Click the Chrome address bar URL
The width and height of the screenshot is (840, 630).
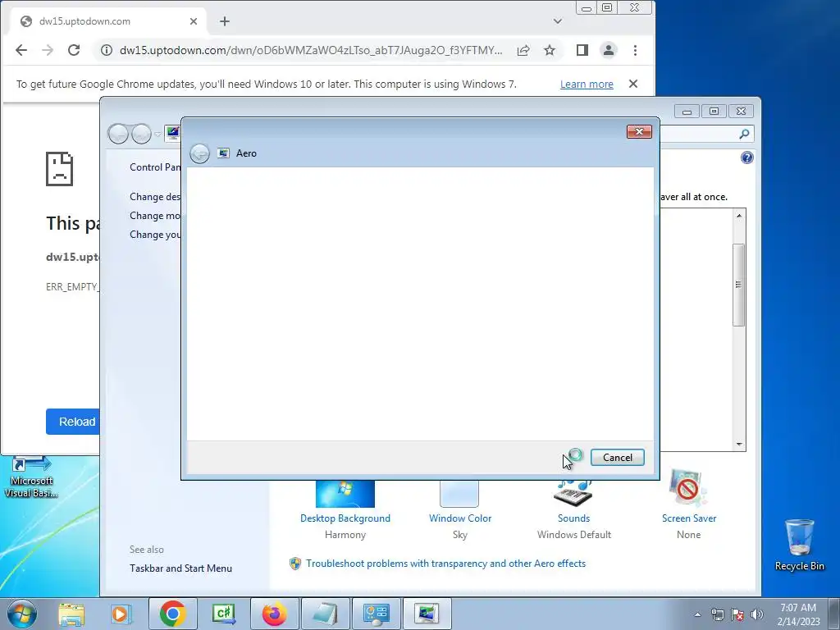(x=311, y=50)
